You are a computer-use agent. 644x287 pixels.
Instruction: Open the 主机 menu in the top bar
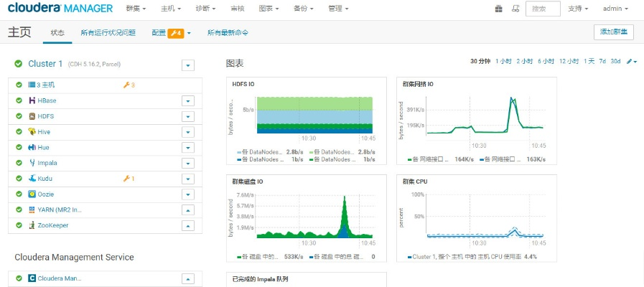(x=170, y=9)
